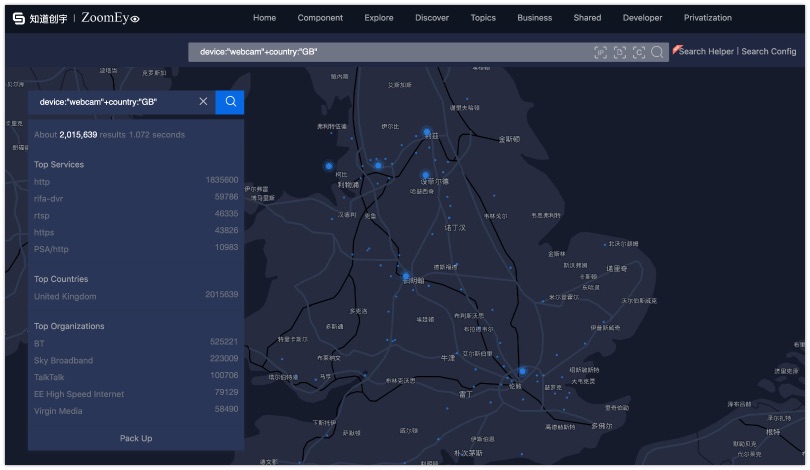This screenshot has width=810, height=470.
Task: Click Pack Up to collapse the results panel
Action: (136, 438)
